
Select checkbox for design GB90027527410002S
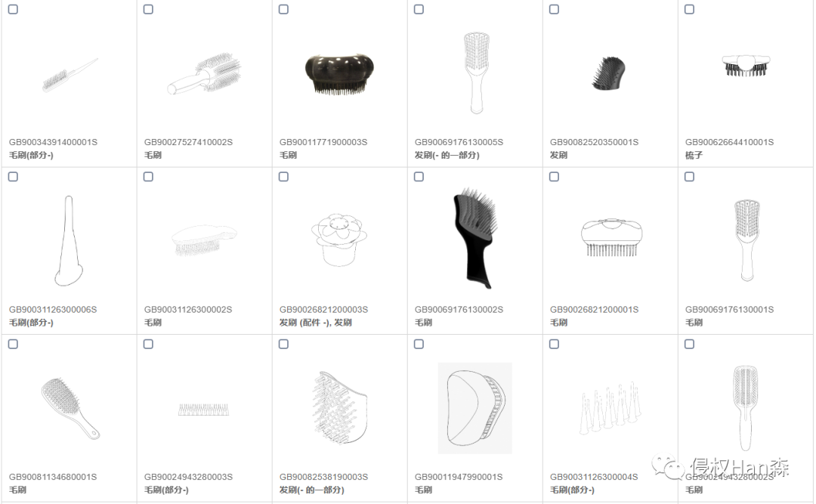(148, 9)
